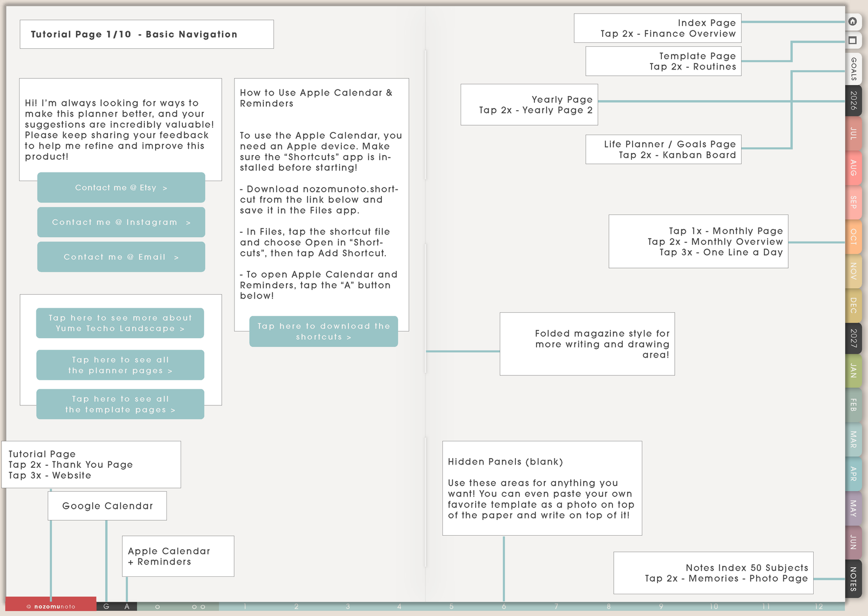Open the Template page square icon tab
The image size is (868, 616).
pos(853,41)
